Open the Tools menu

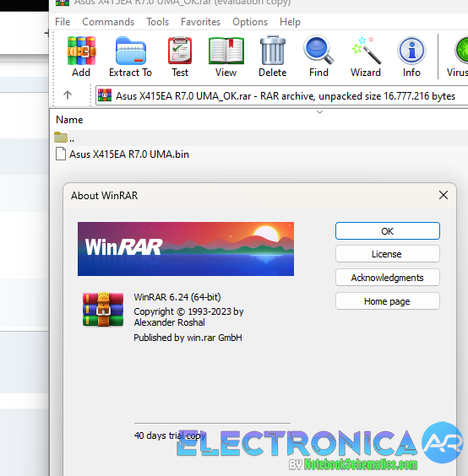click(157, 22)
